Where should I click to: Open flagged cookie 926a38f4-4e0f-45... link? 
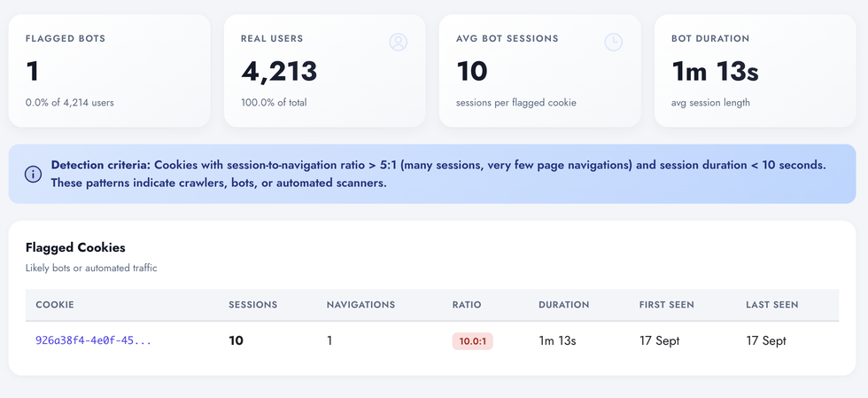(x=94, y=340)
